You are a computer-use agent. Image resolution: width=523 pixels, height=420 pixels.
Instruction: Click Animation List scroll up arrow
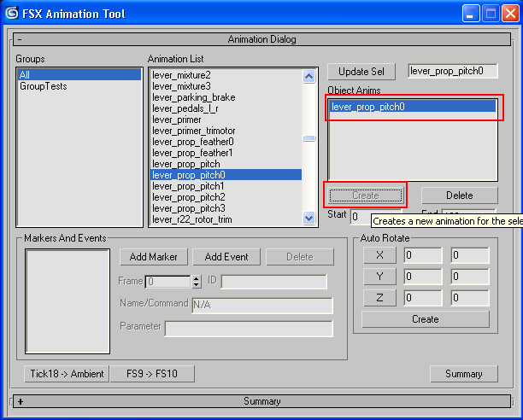click(309, 76)
